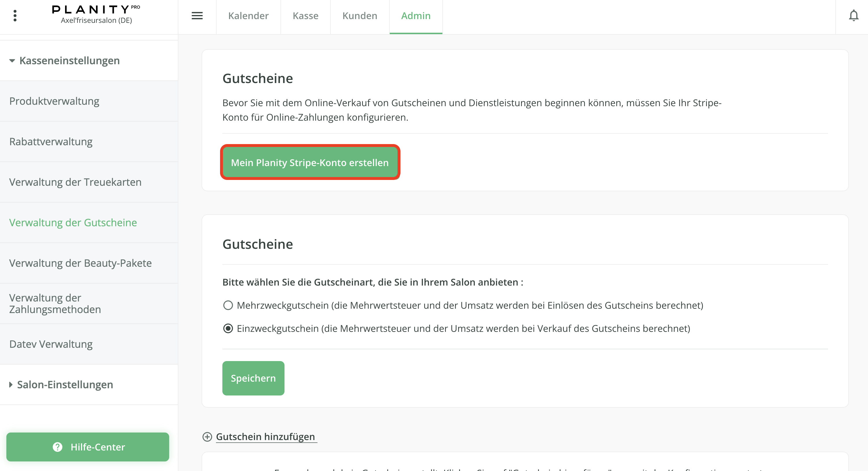Screen dimensions: 868x471
Task: Open Produktverwaltung in the sidebar
Action: (x=54, y=101)
